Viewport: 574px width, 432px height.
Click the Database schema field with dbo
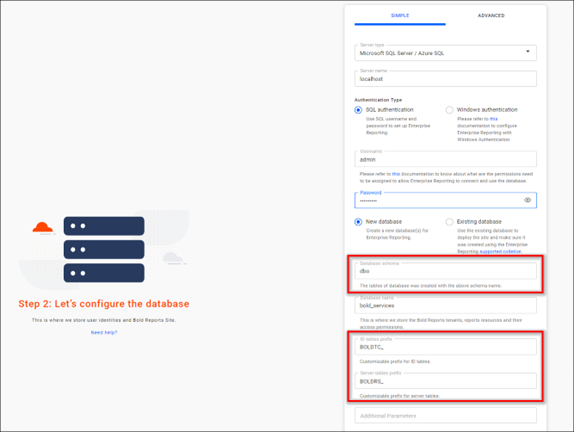446,271
